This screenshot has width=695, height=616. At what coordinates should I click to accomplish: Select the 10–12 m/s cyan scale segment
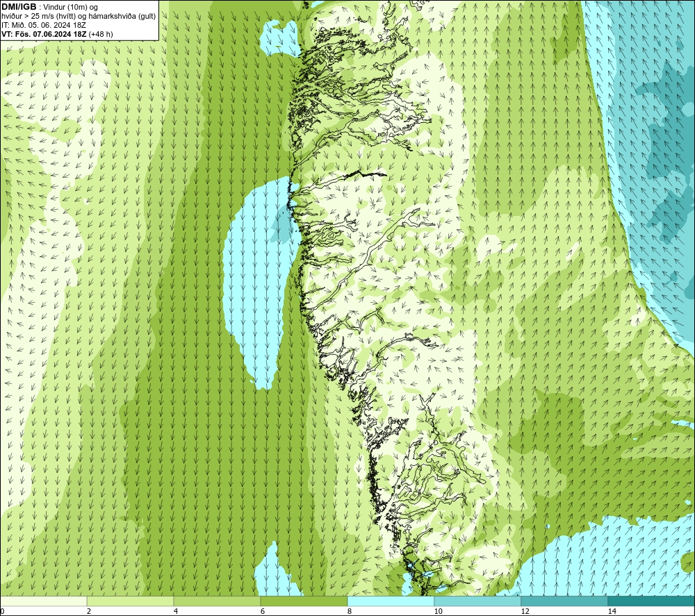478,601
